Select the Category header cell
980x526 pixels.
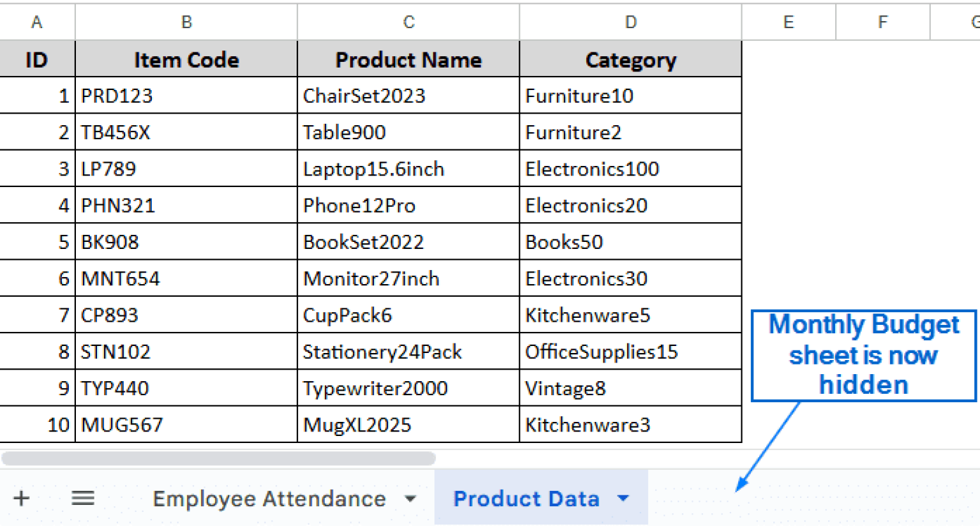[630, 59]
